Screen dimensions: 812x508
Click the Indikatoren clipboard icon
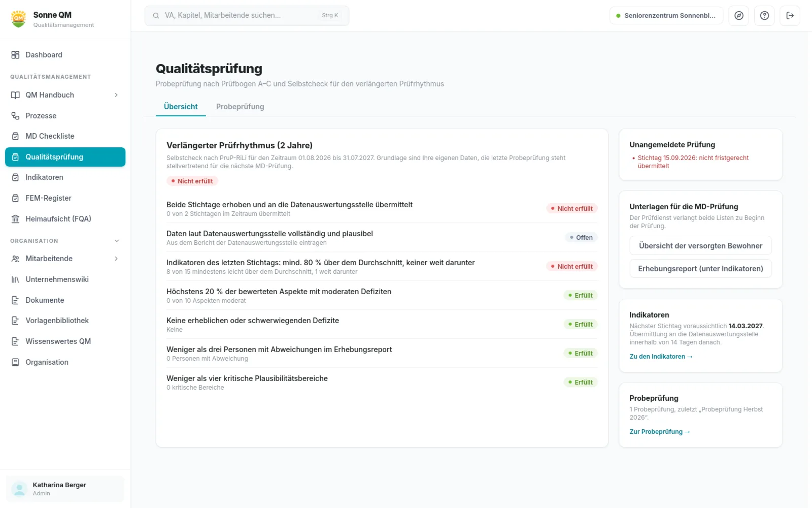(x=15, y=177)
